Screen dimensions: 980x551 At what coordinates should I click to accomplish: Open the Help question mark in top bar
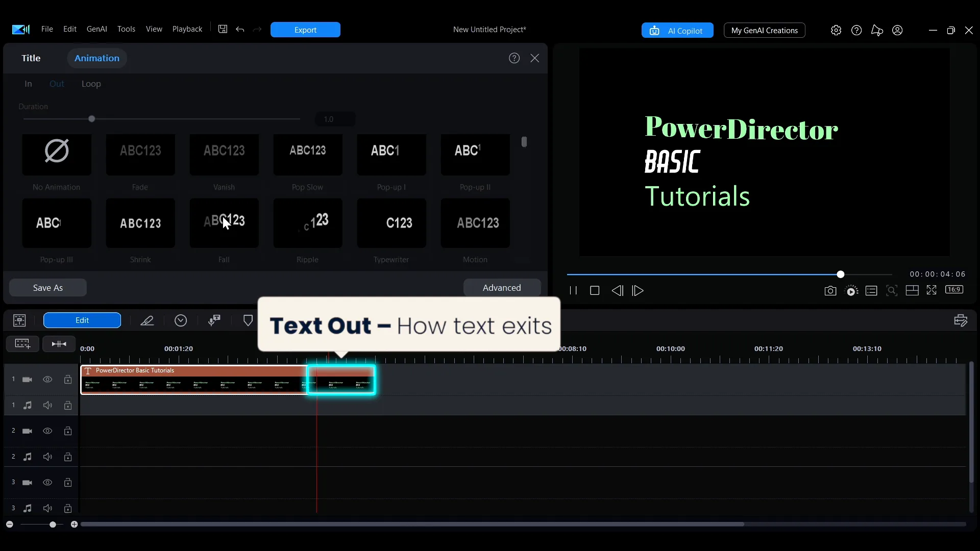point(856,30)
